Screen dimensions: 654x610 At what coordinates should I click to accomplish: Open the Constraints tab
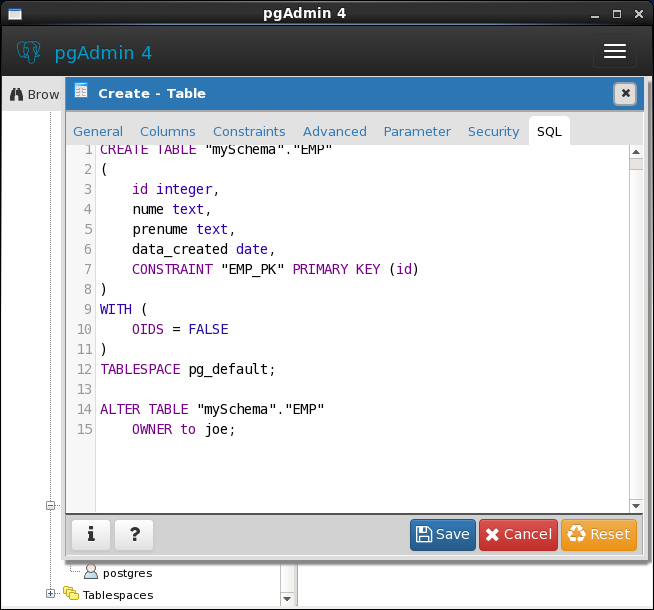click(249, 132)
